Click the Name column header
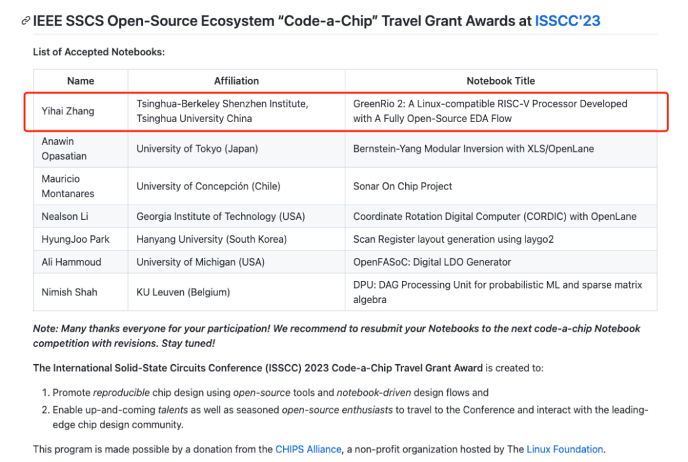The width and height of the screenshot is (688, 462). coord(81,81)
